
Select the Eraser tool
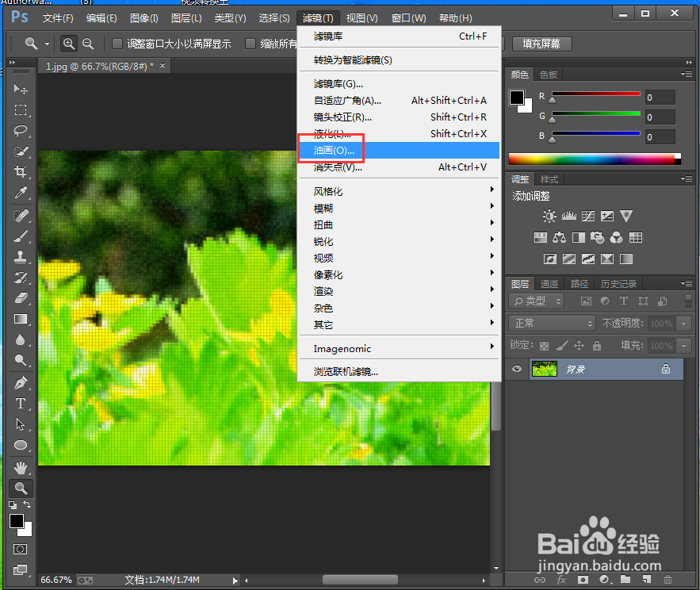click(x=20, y=298)
